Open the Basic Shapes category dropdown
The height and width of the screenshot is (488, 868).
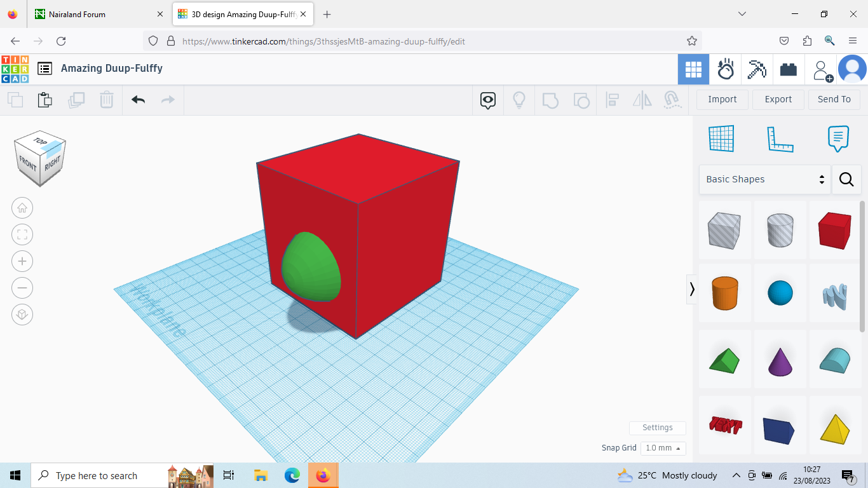(x=764, y=179)
